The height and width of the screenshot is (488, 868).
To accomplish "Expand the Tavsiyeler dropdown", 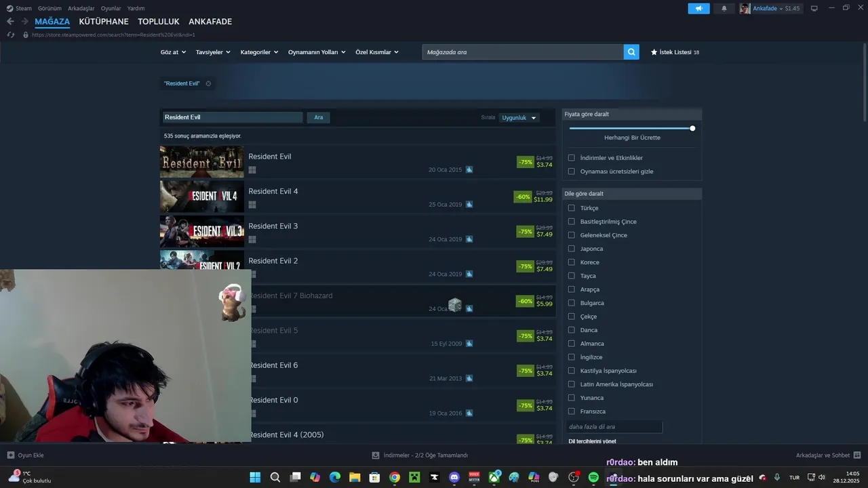I will 213,52.
